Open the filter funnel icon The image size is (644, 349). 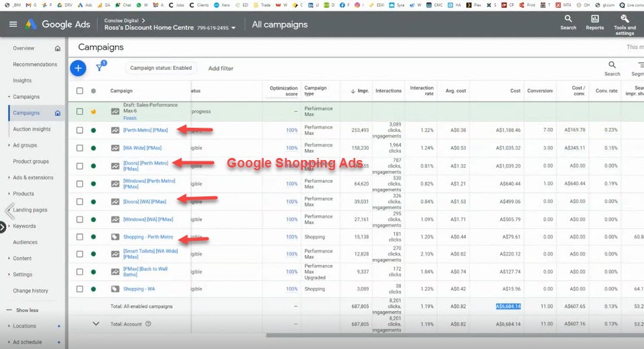pos(100,67)
